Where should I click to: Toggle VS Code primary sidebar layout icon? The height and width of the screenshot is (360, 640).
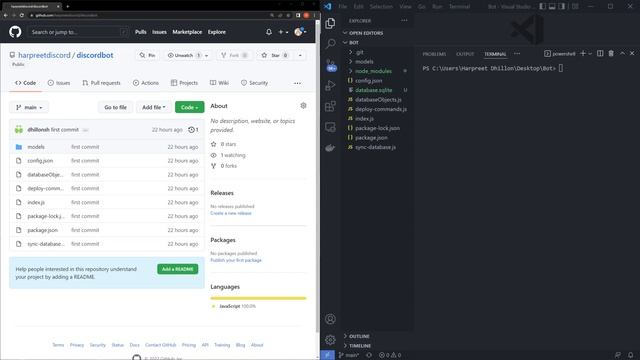click(542, 7)
